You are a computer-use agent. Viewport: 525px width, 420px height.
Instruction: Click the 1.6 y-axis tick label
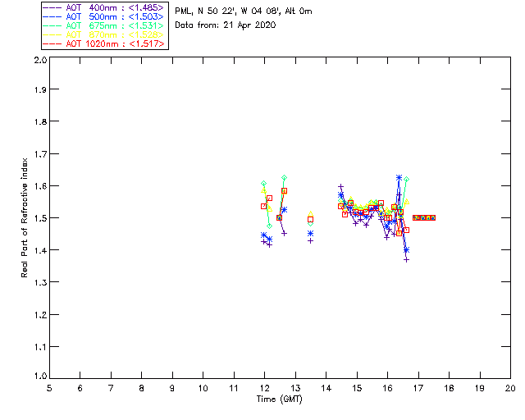pyautogui.click(x=40, y=186)
